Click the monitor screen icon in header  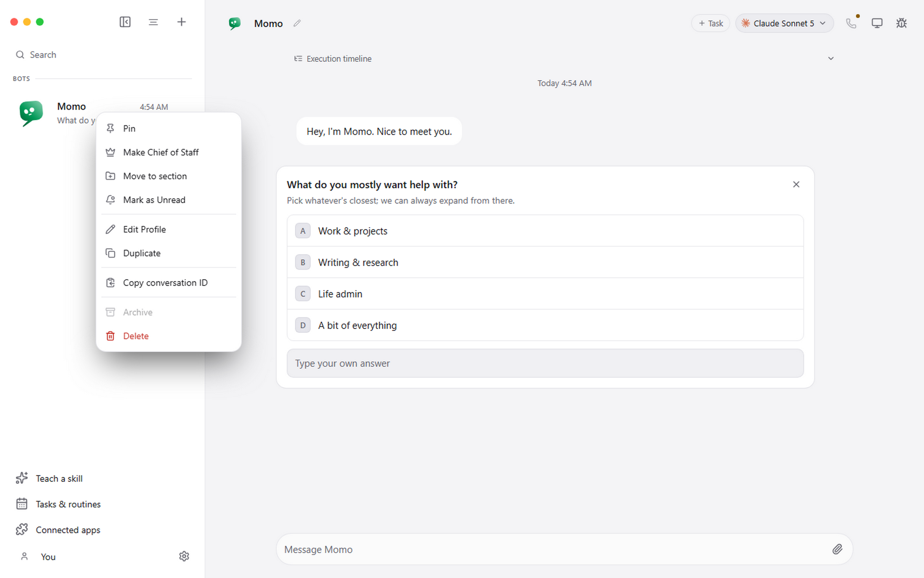[877, 23]
